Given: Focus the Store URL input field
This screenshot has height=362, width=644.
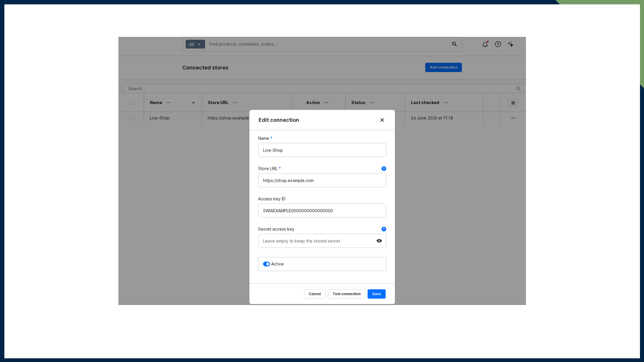Looking at the screenshot, I should [x=322, y=180].
